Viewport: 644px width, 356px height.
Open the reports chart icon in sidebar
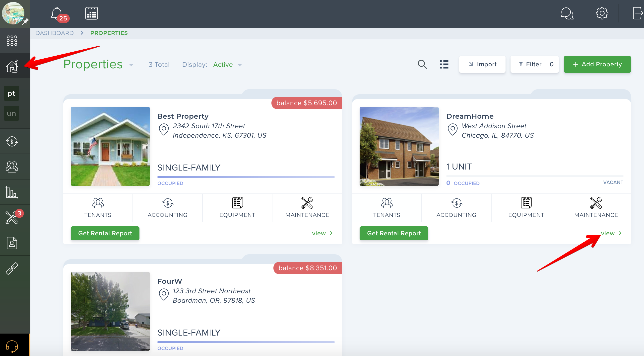(x=12, y=192)
